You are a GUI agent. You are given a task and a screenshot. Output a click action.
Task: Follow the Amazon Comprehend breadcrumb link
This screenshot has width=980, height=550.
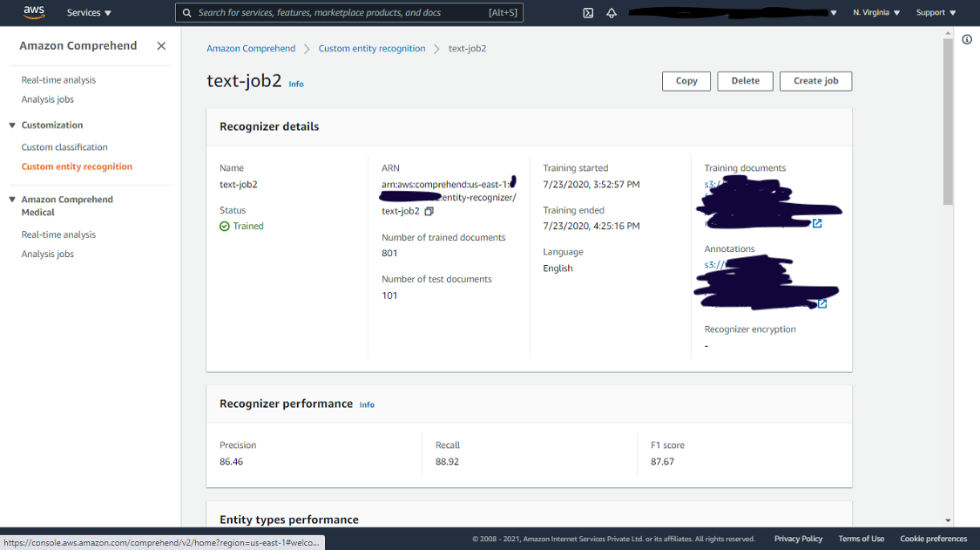[251, 48]
